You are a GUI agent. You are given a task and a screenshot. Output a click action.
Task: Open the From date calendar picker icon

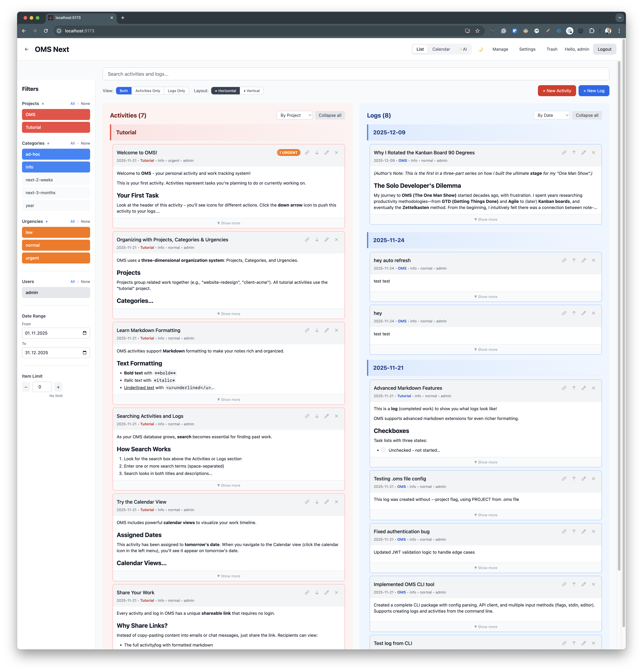point(85,333)
